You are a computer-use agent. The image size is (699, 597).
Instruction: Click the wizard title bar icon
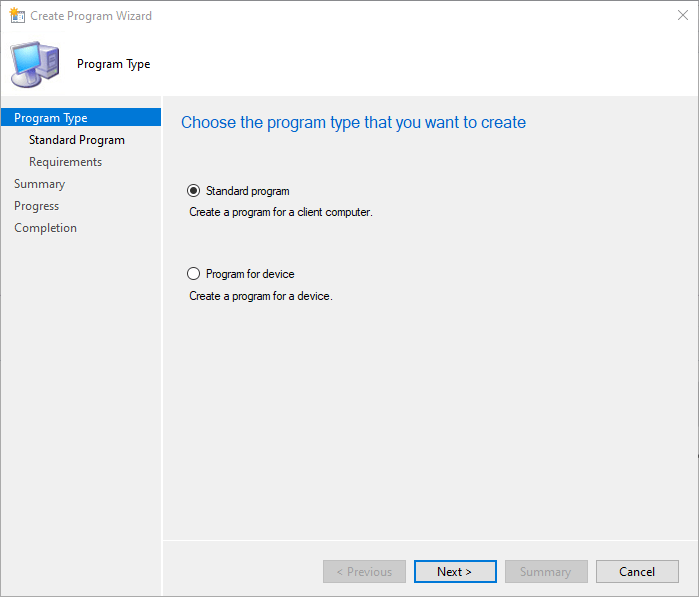pyautogui.click(x=17, y=15)
